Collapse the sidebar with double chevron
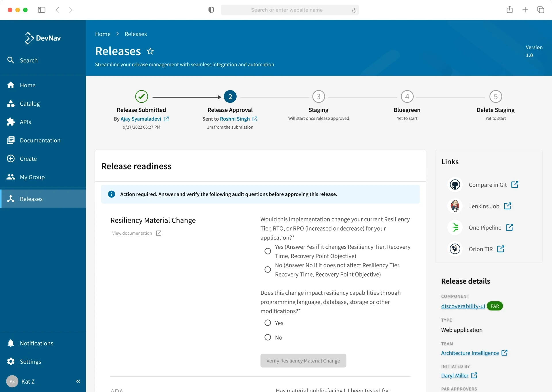The image size is (552, 392). [78, 381]
